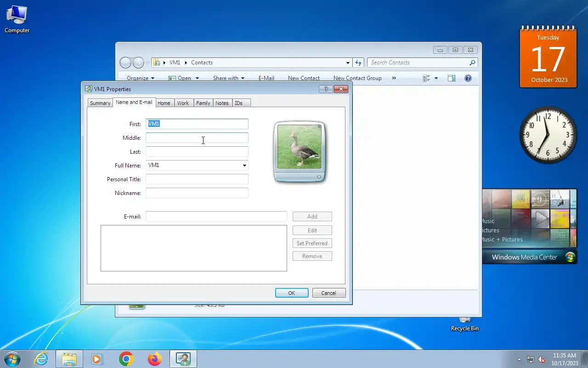Switch to the Work tab

pos(183,103)
